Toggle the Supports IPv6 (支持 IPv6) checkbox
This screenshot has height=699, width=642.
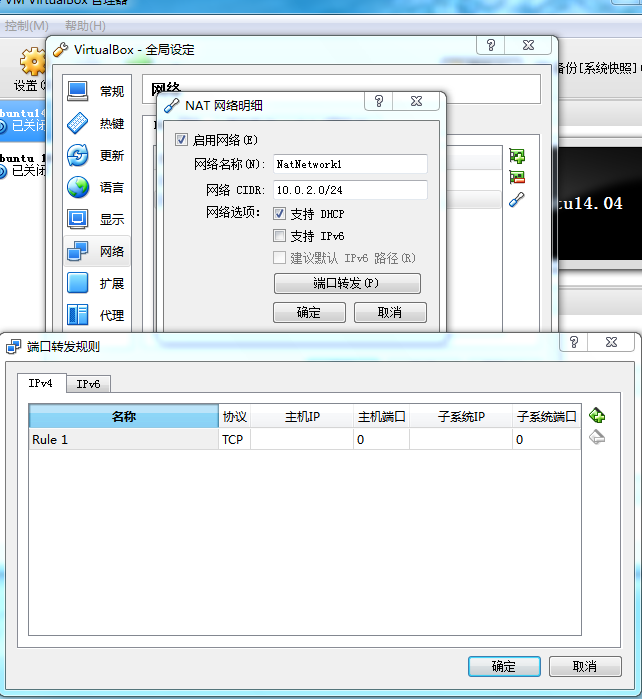point(280,235)
